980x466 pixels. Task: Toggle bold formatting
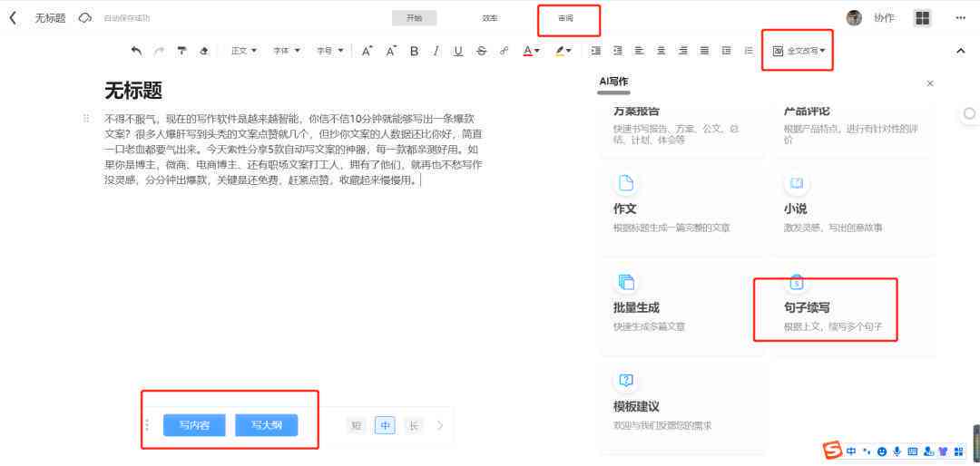click(414, 51)
